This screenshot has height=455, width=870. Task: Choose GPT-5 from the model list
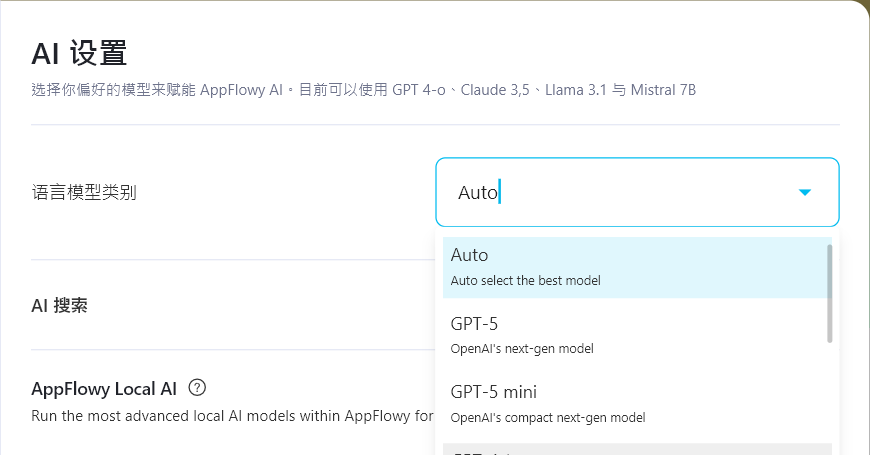[635, 335]
